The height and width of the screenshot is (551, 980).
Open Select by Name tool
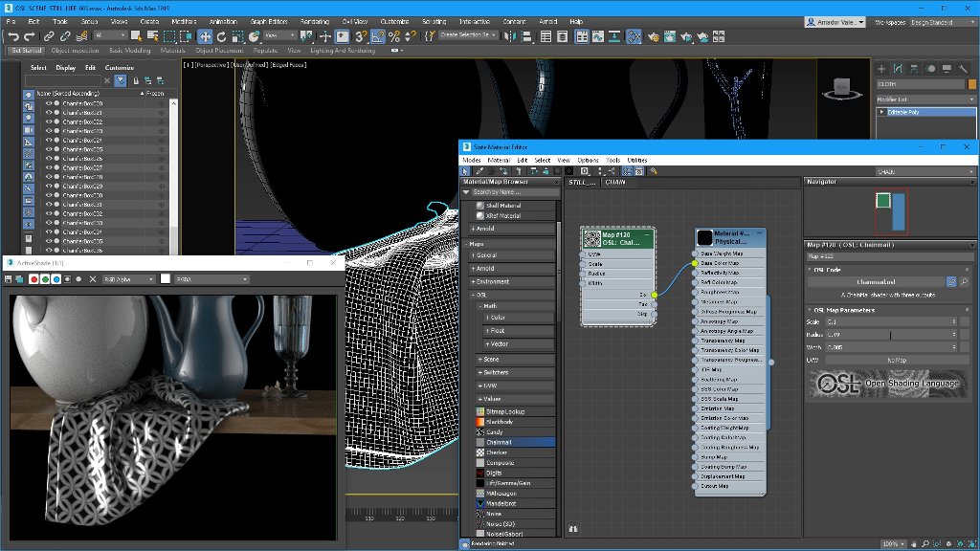click(x=152, y=37)
